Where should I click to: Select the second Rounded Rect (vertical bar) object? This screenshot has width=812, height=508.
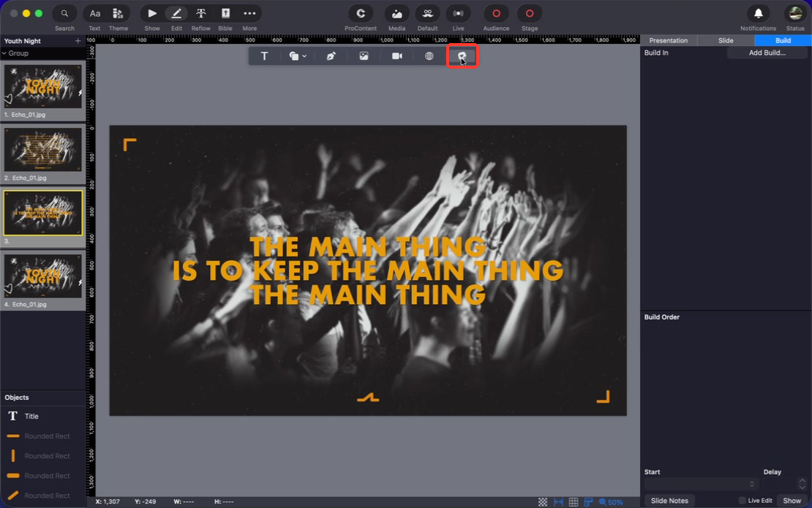click(43, 456)
